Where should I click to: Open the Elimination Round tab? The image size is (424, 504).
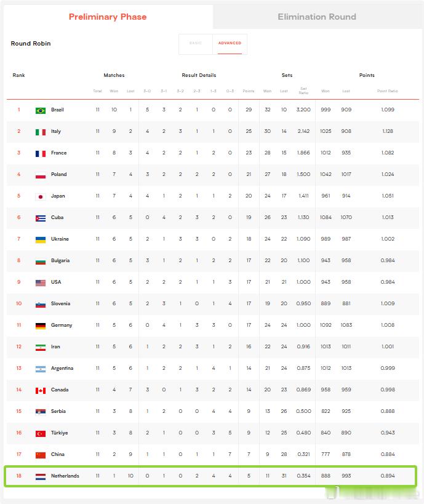point(317,17)
